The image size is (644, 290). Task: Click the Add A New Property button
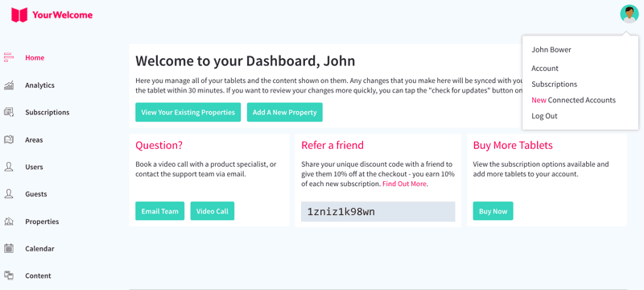pyautogui.click(x=285, y=112)
